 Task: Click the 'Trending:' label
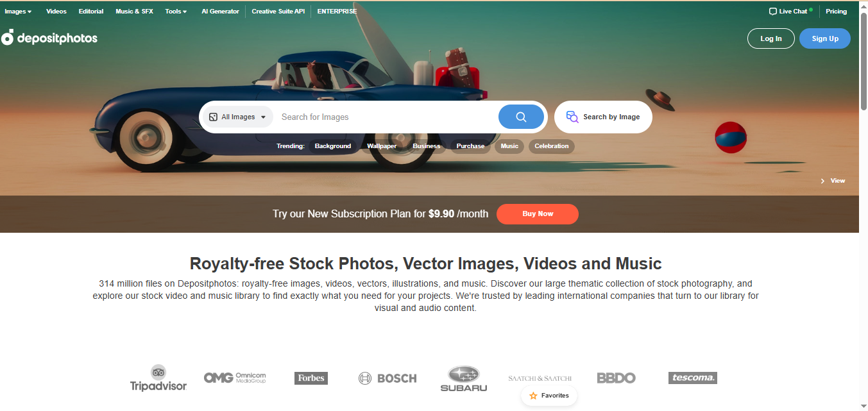[291, 146]
